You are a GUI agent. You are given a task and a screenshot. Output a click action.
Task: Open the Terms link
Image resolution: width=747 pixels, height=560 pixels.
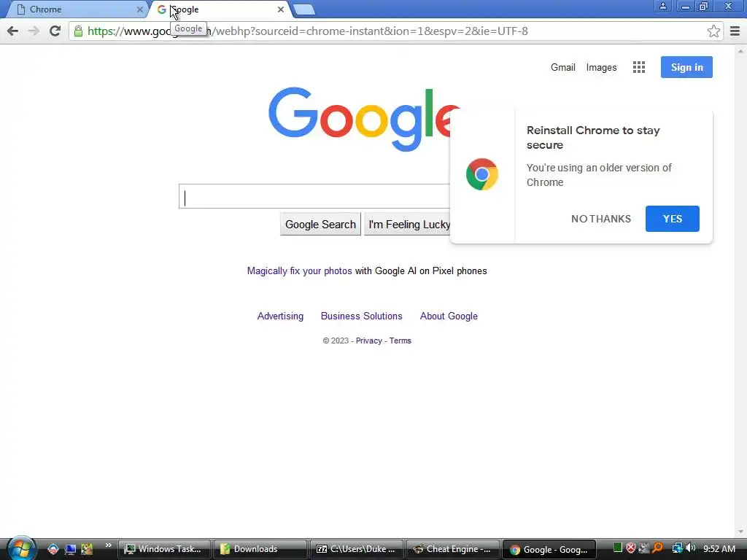(x=400, y=341)
